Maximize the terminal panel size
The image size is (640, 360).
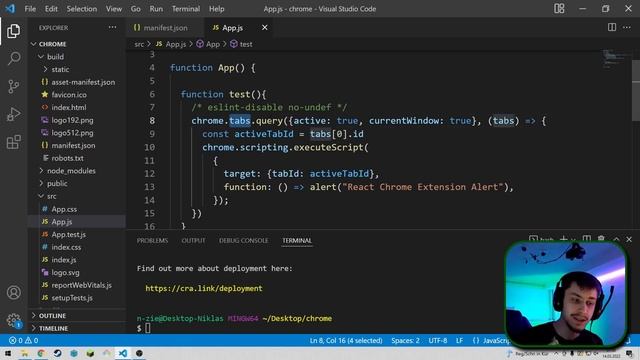pos(616,240)
